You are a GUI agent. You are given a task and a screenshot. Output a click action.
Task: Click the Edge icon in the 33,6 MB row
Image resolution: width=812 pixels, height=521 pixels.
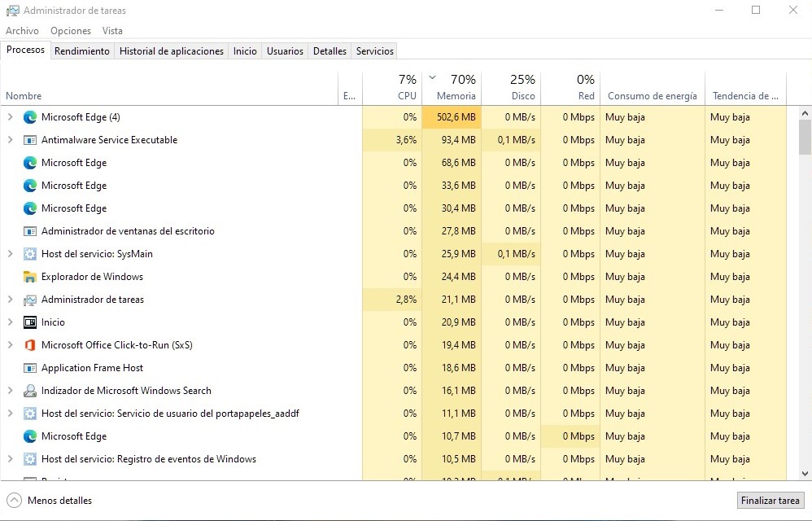[30, 186]
